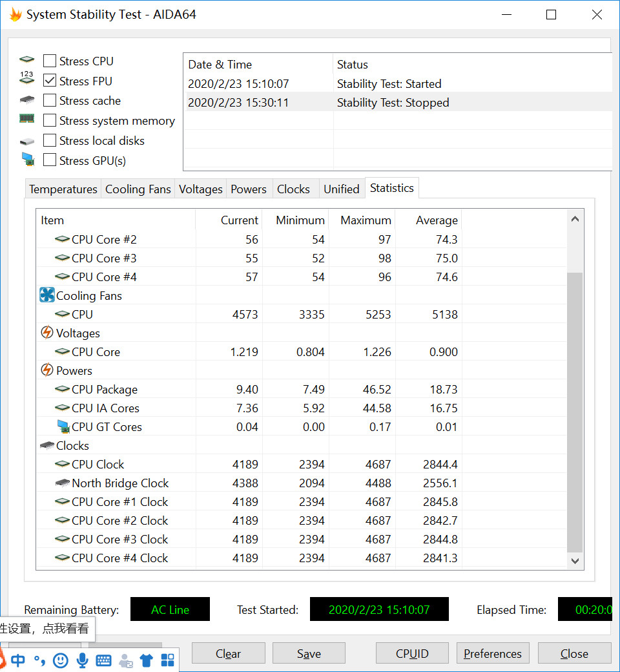Screen dimensions: 620x672
Task: Click the Maximum column header
Action: click(362, 220)
